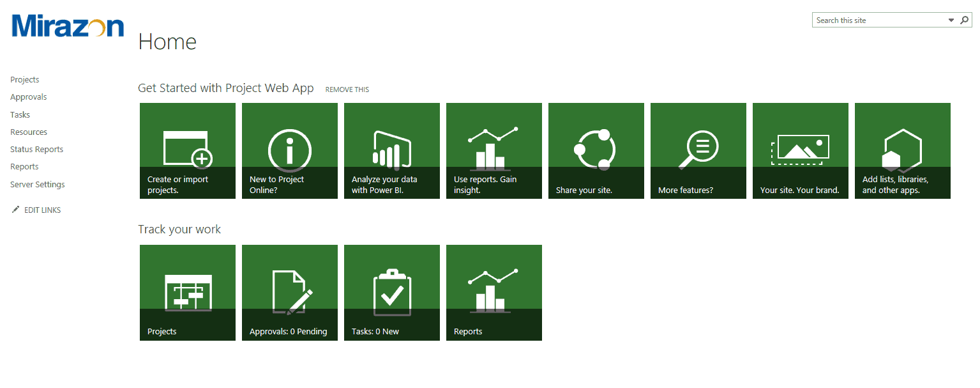Go to Projects in the left navigation
The height and width of the screenshot is (388, 980).
click(25, 80)
